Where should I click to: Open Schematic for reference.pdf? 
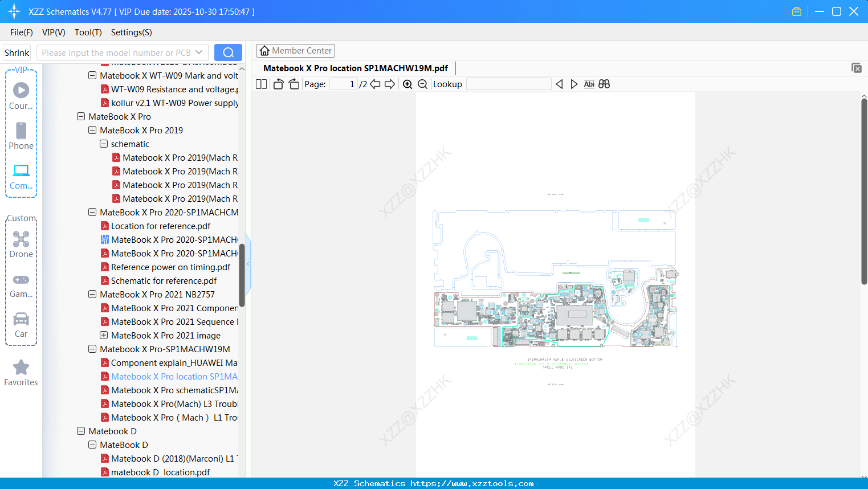pos(158,280)
